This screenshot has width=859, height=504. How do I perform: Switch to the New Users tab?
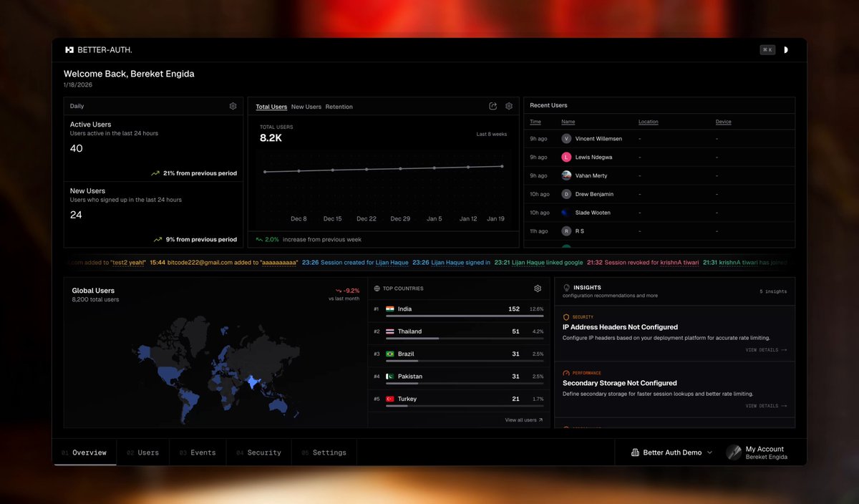(306, 107)
